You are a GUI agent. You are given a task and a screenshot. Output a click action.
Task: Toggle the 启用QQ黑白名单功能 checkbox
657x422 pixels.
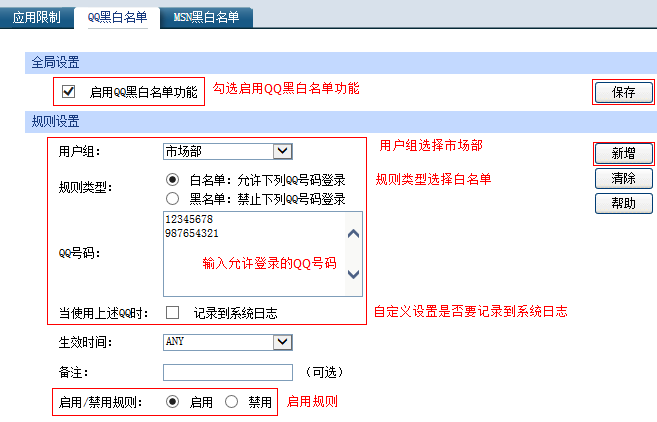(x=68, y=91)
